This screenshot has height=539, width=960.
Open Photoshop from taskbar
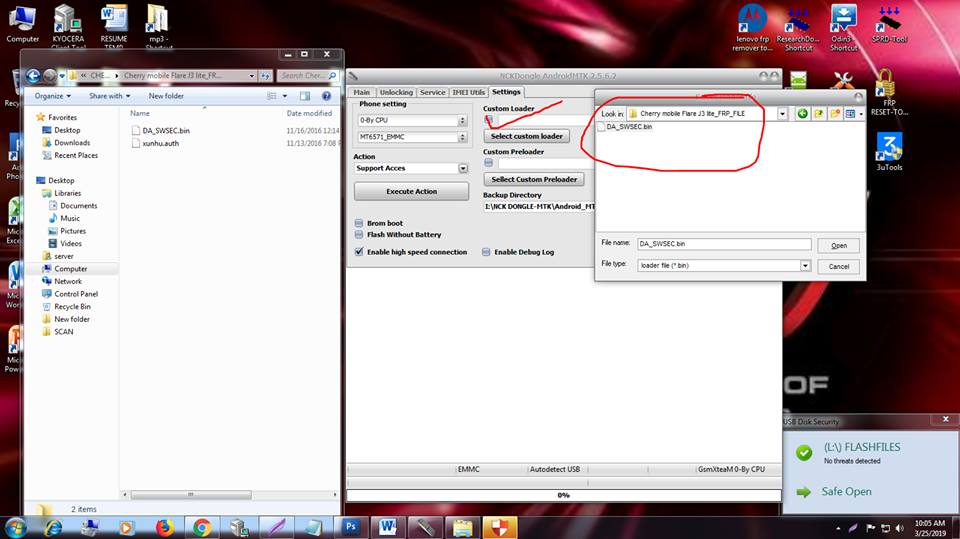click(x=351, y=527)
